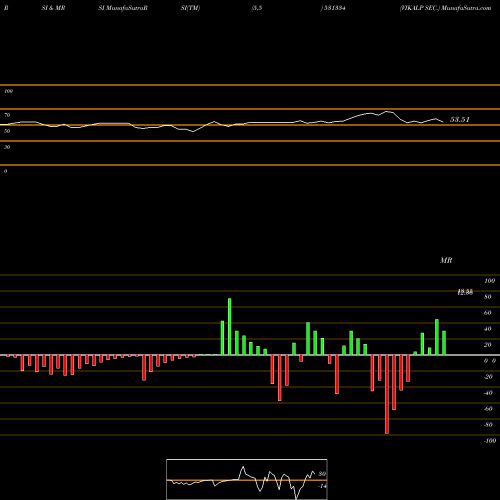Screen dimensions: 500x500
Task: Click the RSI scale label 0 on the left
Action: (5, 171)
